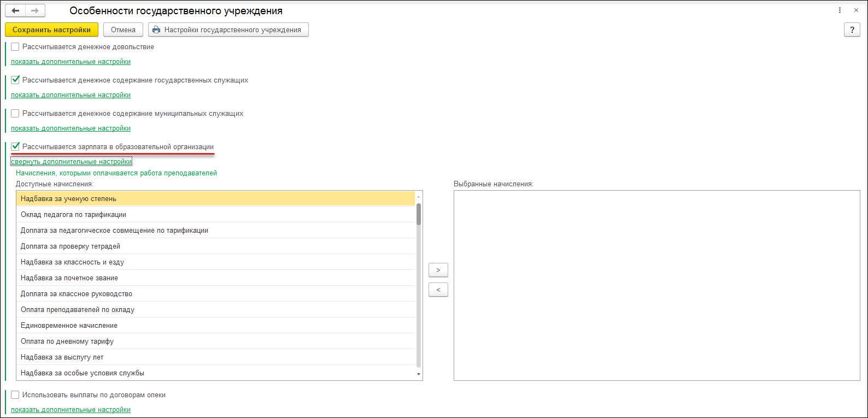Select Доплата за педагогическое совмещение row
This screenshot has width=868, height=418.
tap(216, 231)
